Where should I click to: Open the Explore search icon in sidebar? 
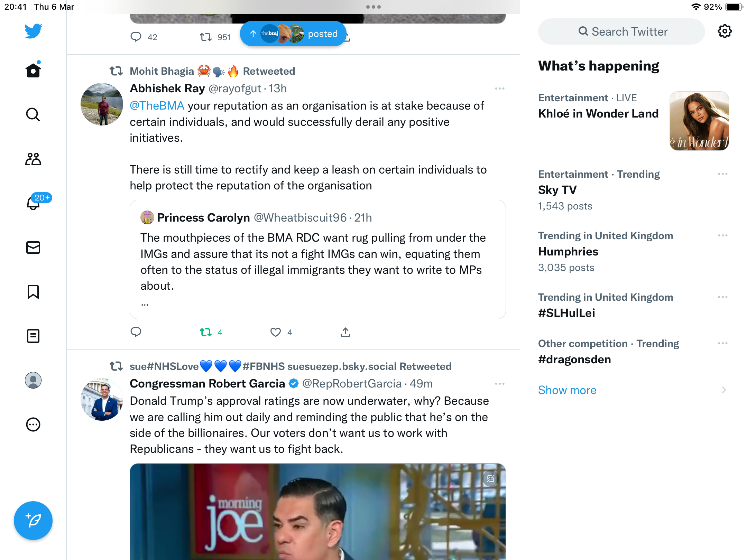(x=33, y=114)
